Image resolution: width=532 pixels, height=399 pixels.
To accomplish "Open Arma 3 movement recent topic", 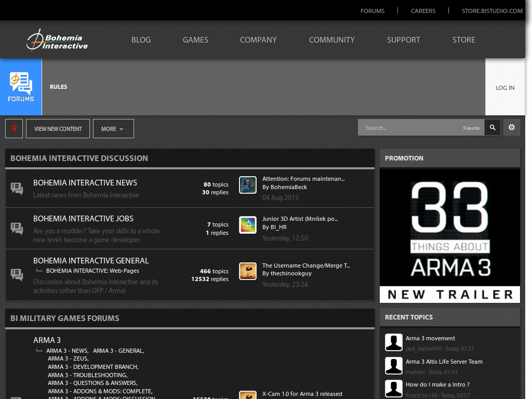I will click(x=430, y=338).
